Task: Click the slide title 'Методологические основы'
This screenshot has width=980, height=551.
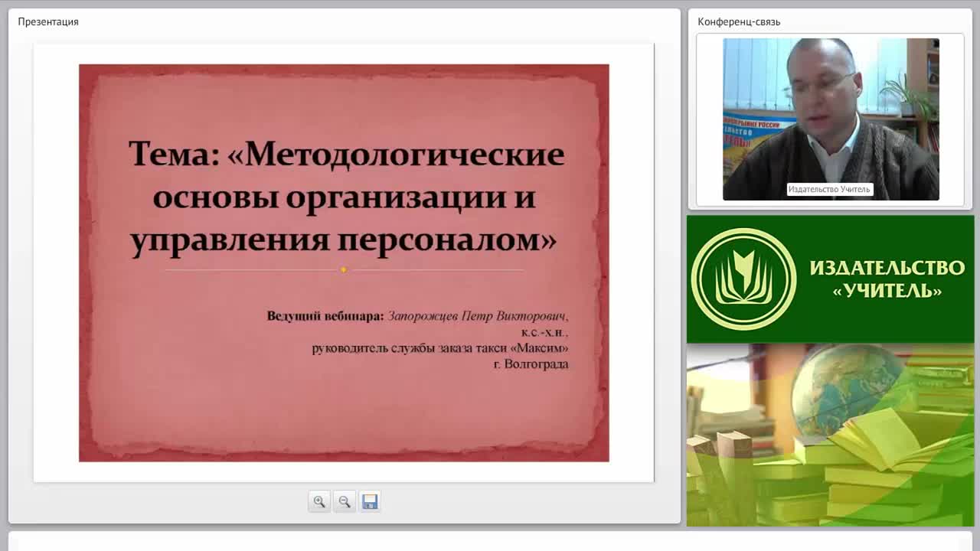Action: coord(346,197)
